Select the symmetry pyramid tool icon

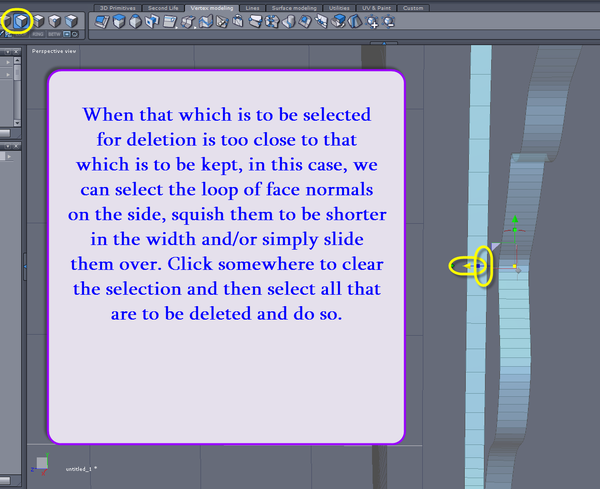[x=355, y=21]
